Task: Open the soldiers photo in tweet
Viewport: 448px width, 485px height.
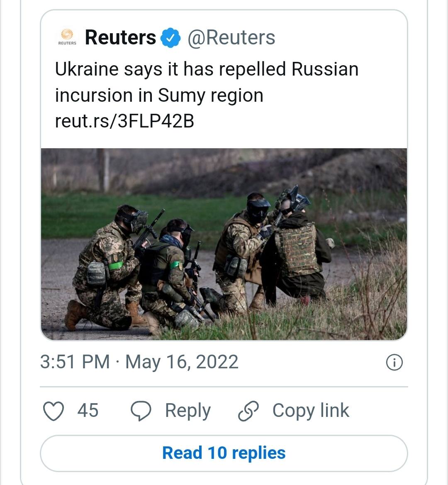Action: tap(224, 244)
